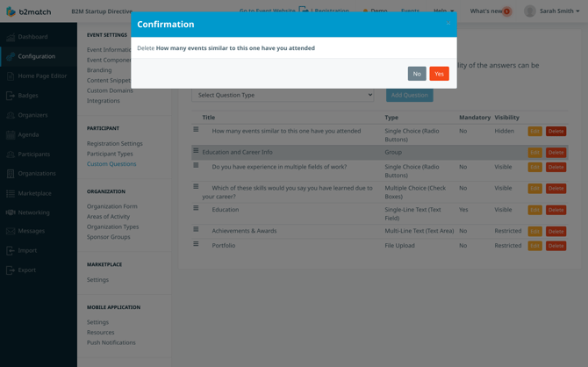The width and height of the screenshot is (588, 367).
Task: Open Home Page Editor in sidebar
Action: 42,76
